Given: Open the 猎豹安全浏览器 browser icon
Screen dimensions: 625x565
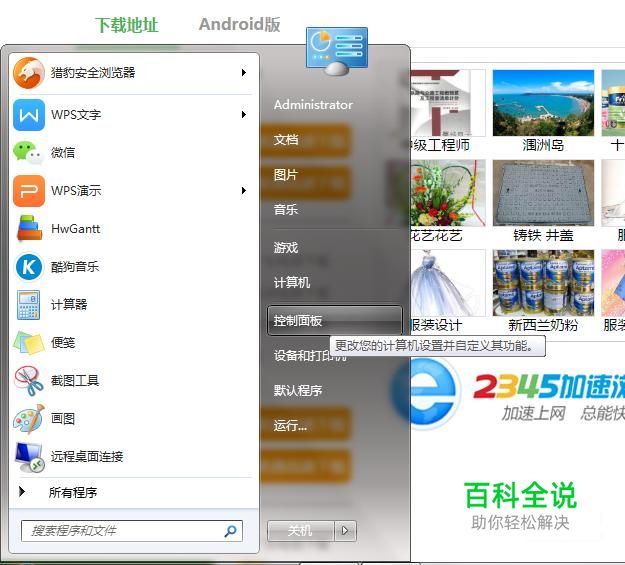Looking at the screenshot, I should pyautogui.click(x=28, y=73).
